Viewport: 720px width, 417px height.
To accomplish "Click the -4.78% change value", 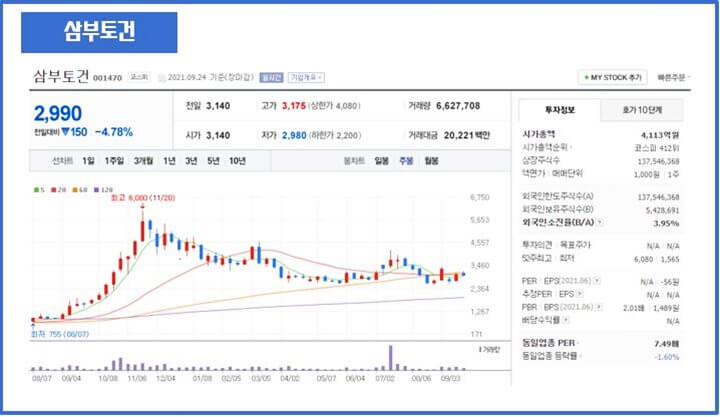I will tap(114, 132).
